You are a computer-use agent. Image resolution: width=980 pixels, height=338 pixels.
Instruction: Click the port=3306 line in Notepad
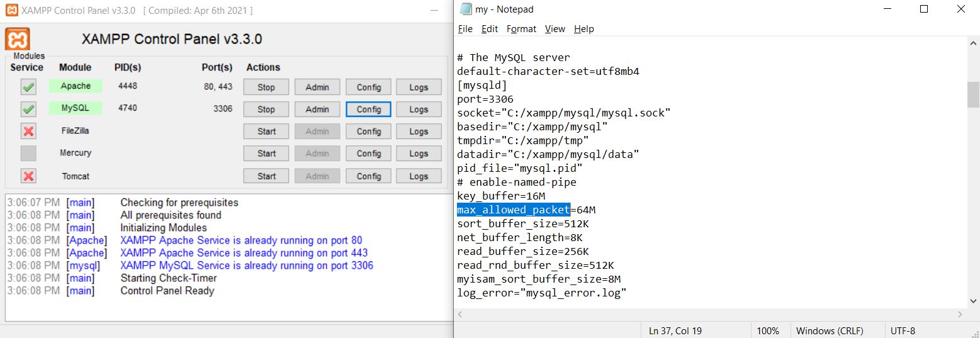tap(485, 99)
